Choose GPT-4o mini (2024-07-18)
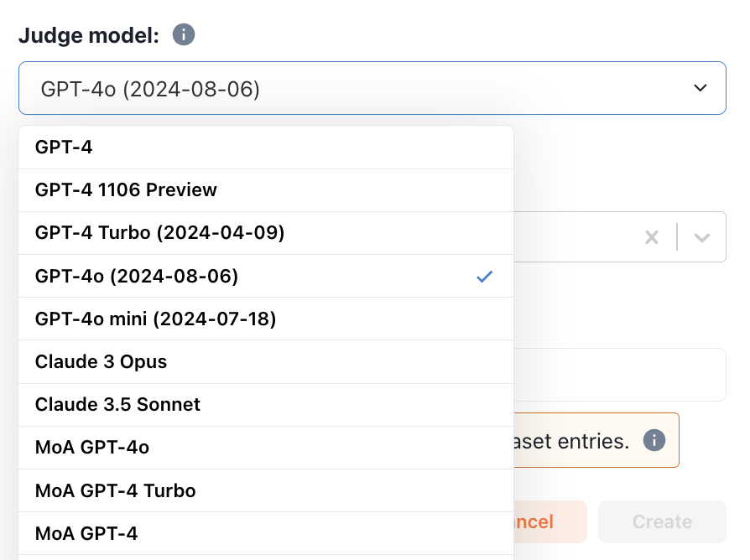750x560 pixels. (x=155, y=319)
